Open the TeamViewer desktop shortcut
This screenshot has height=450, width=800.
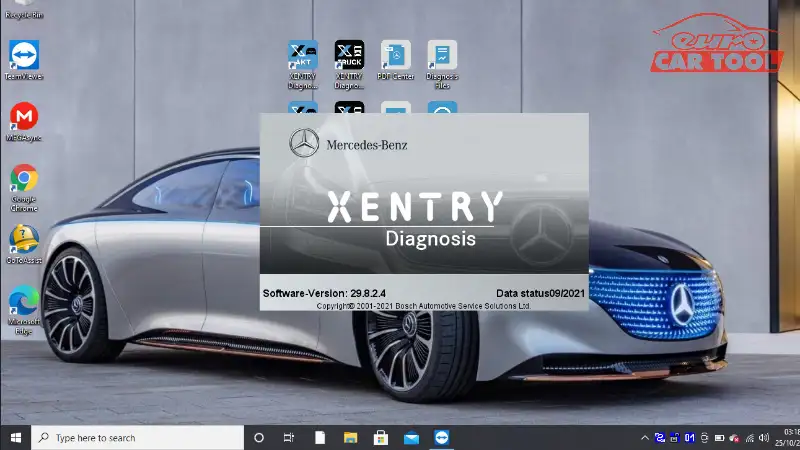pyautogui.click(x=23, y=60)
